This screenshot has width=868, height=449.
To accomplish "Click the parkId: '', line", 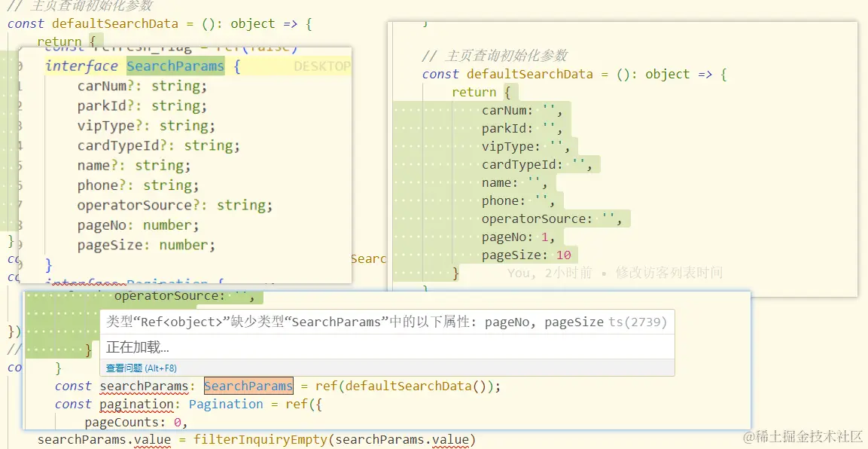I will 522,128.
